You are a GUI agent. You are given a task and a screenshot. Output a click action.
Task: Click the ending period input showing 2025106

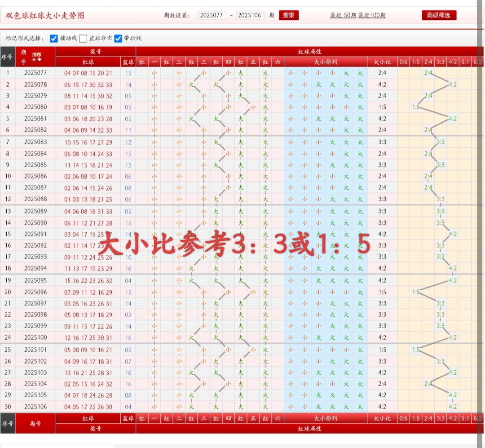point(250,15)
